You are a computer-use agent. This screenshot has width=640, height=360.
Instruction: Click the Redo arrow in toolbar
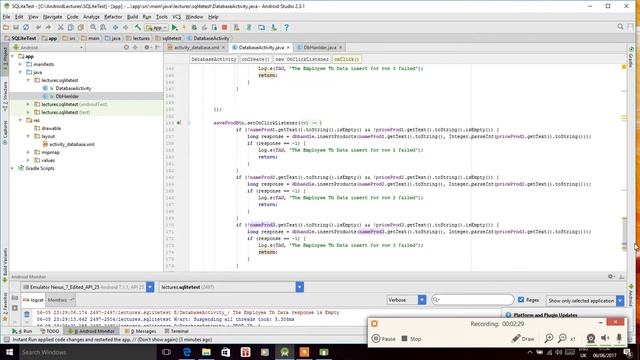pos(48,27)
